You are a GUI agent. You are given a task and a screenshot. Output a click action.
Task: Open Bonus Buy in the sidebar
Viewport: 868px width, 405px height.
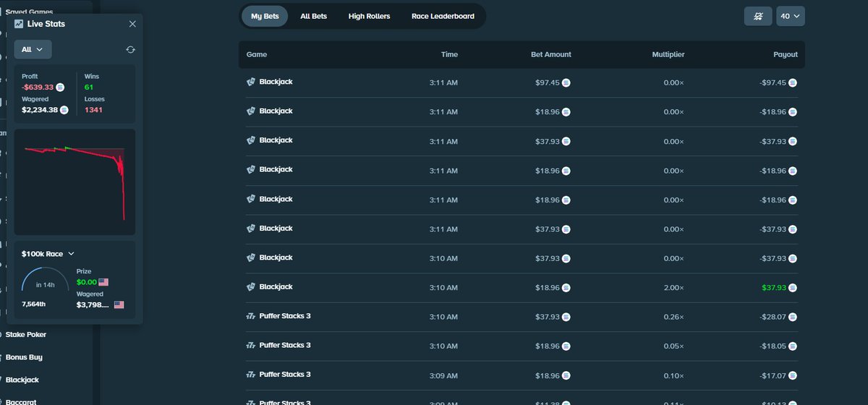pyautogui.click(x=24, y=357)
